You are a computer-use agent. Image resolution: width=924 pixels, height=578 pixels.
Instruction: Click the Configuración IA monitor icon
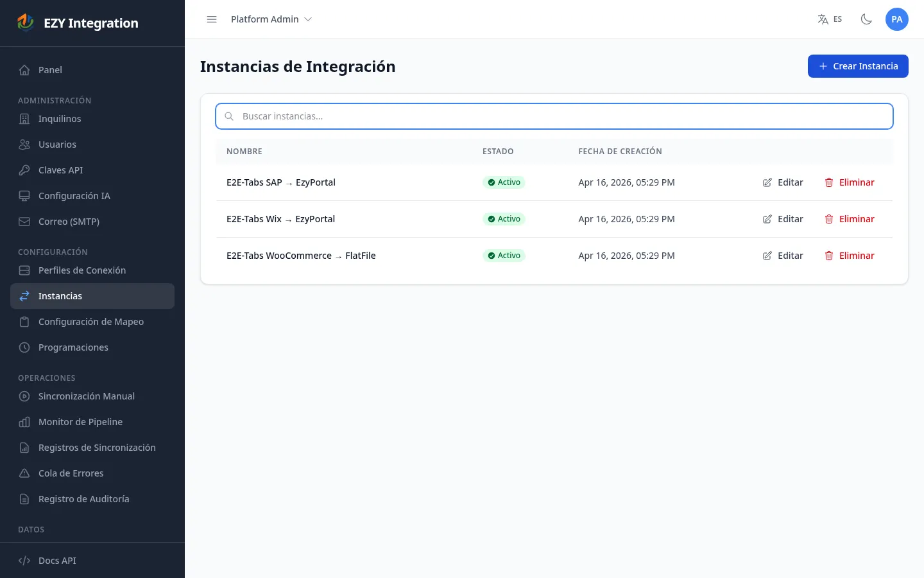pos(24,196)
